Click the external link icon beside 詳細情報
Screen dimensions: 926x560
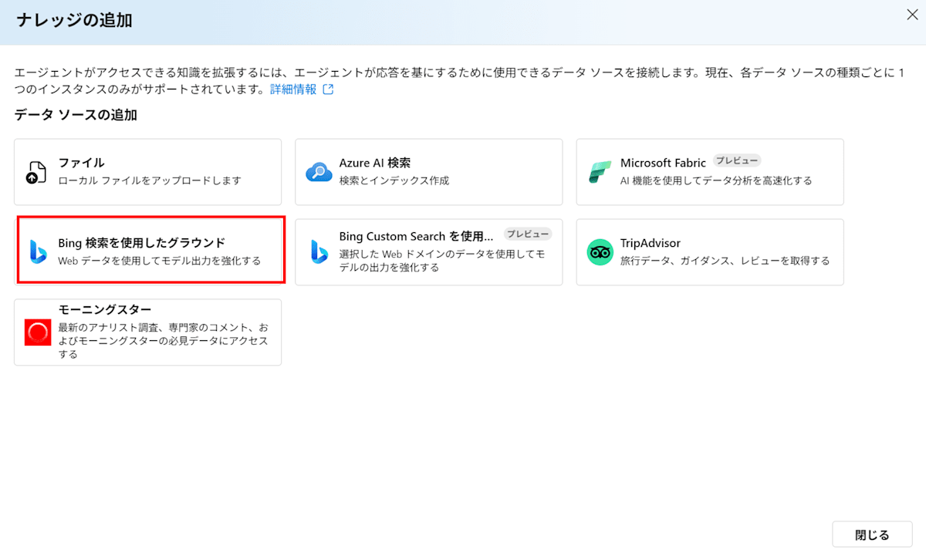[328, 89]
